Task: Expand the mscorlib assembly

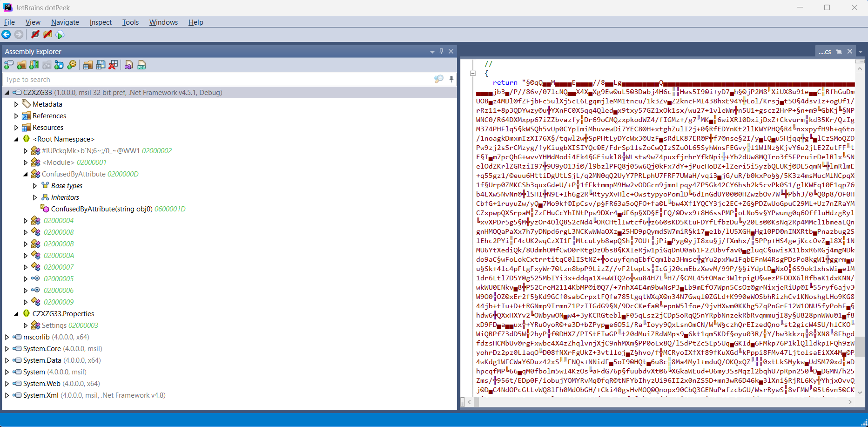Action: 7,337
